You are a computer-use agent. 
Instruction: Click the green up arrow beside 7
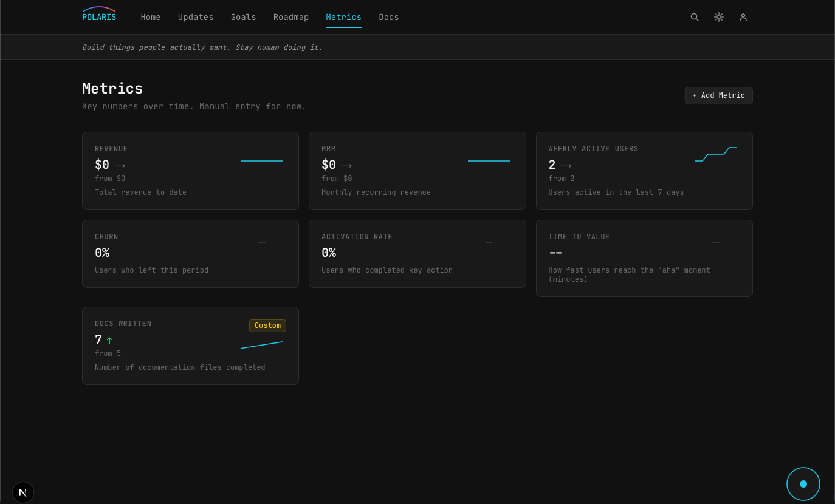[x=109, y=340]
